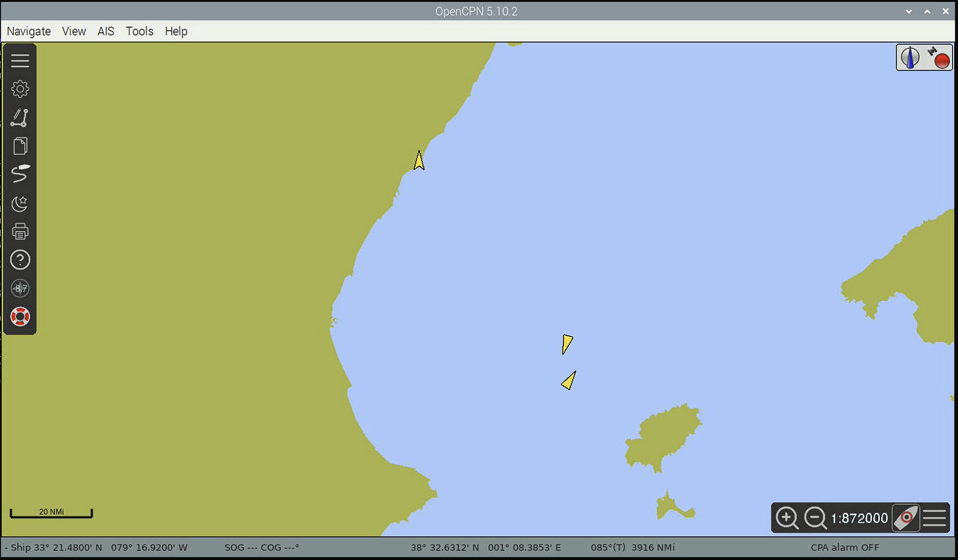This screenshot has height=560, width=958.
Task: Open the Navigate menu
Action: point(28,31)
